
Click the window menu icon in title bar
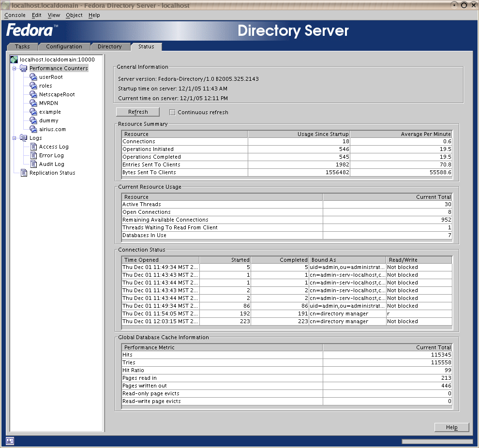tap(6, 5)
